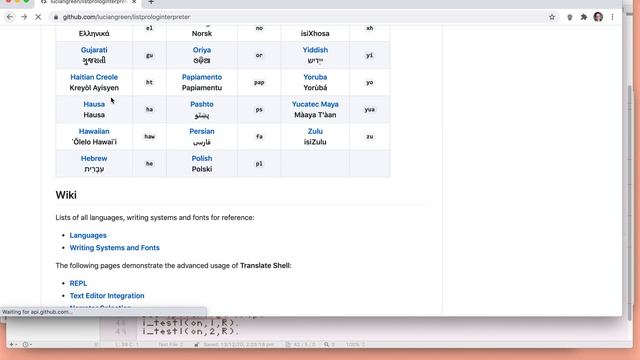Open the shield extension icon in toolbar

click(570, 17)
